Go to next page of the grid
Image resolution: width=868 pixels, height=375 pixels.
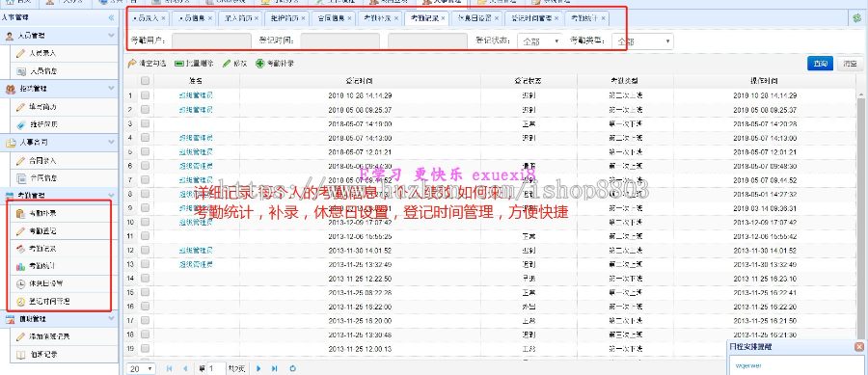258,368
